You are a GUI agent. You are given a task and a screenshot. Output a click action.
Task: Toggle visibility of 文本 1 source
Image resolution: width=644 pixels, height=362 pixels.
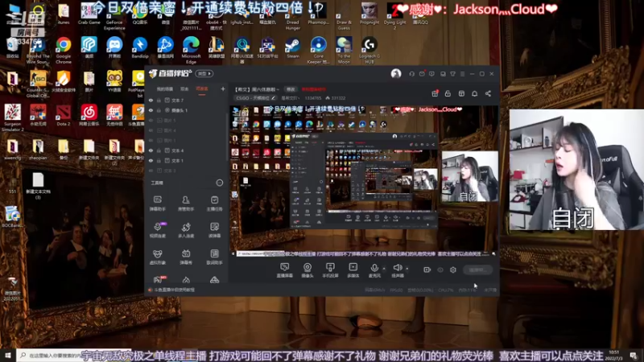tap(151, 160)
